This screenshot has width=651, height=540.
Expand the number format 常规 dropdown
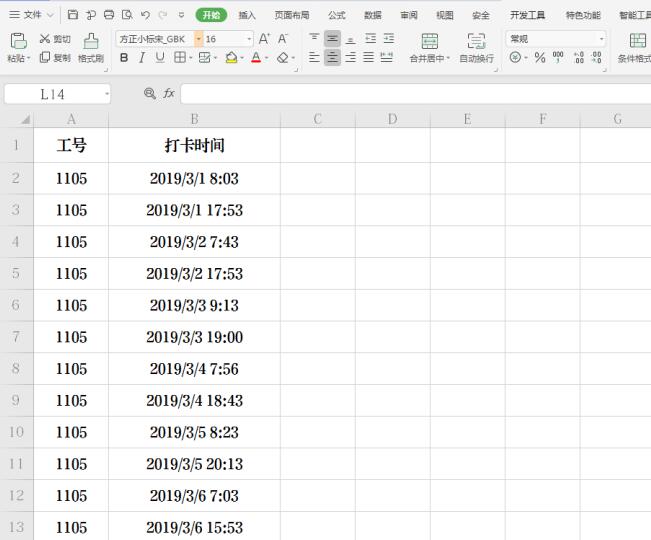click(602, 39)
